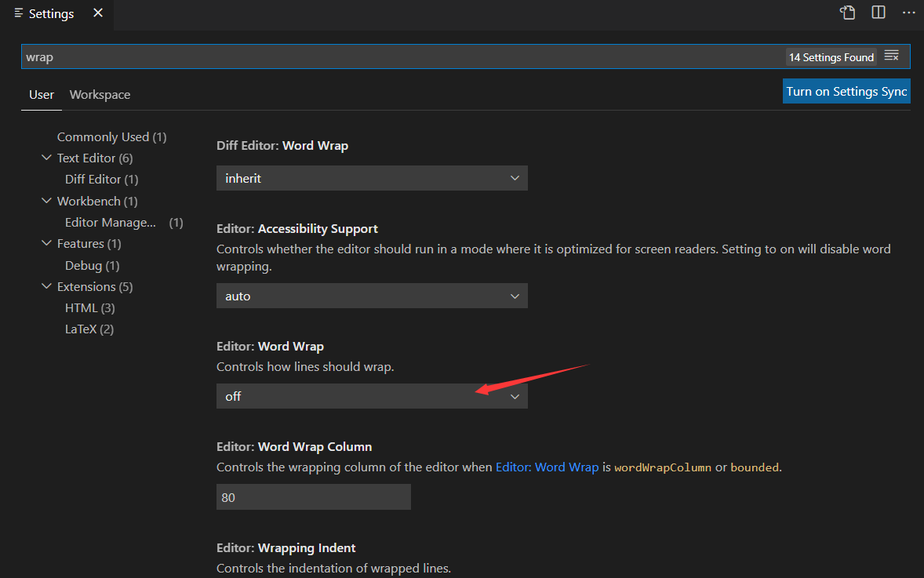The height and width of the screenshot is (578, 924).
Task: Follow the Editor: Word Wrap link
Action: (547, 467)
